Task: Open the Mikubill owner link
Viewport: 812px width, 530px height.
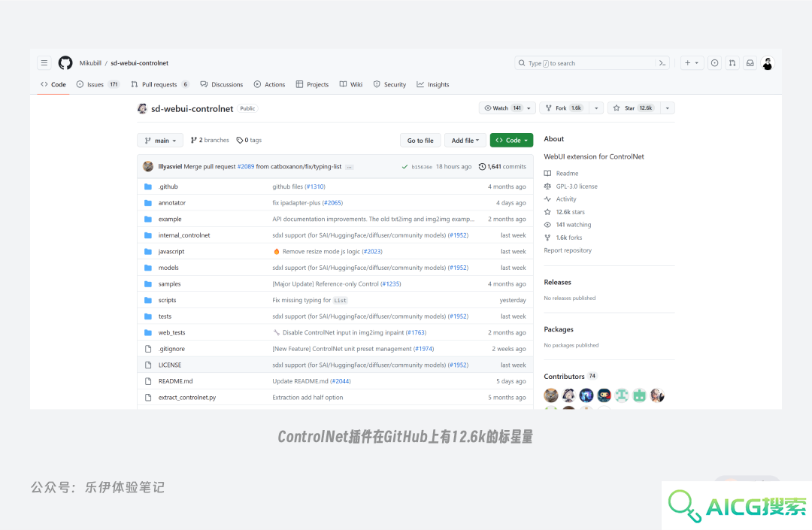Action: click(90, 63)
